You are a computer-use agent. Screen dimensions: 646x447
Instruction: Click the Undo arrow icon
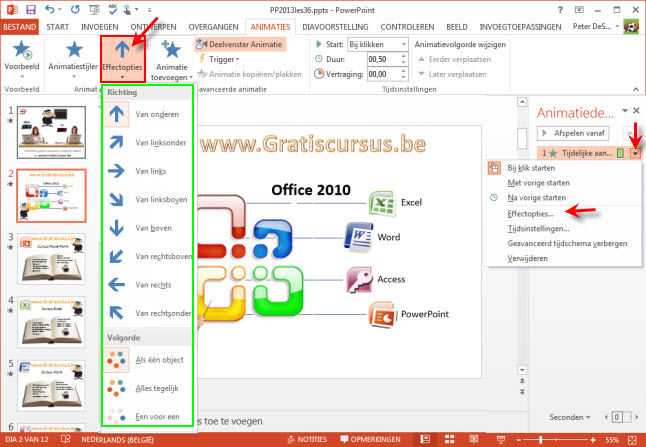[50, 9]
